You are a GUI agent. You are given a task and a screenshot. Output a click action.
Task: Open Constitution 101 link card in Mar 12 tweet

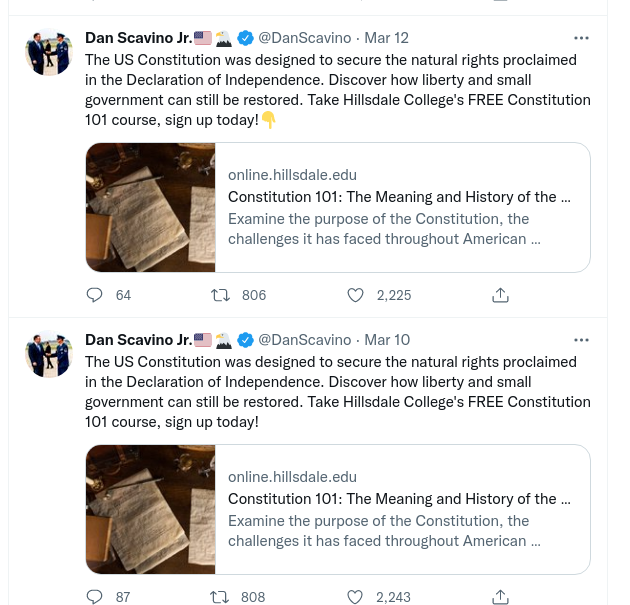[400, 197]
